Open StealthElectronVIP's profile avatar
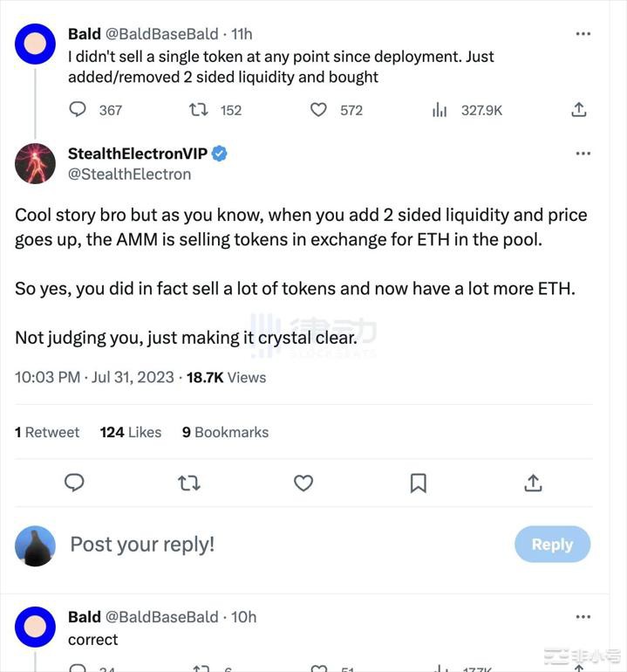 (36, 163)
